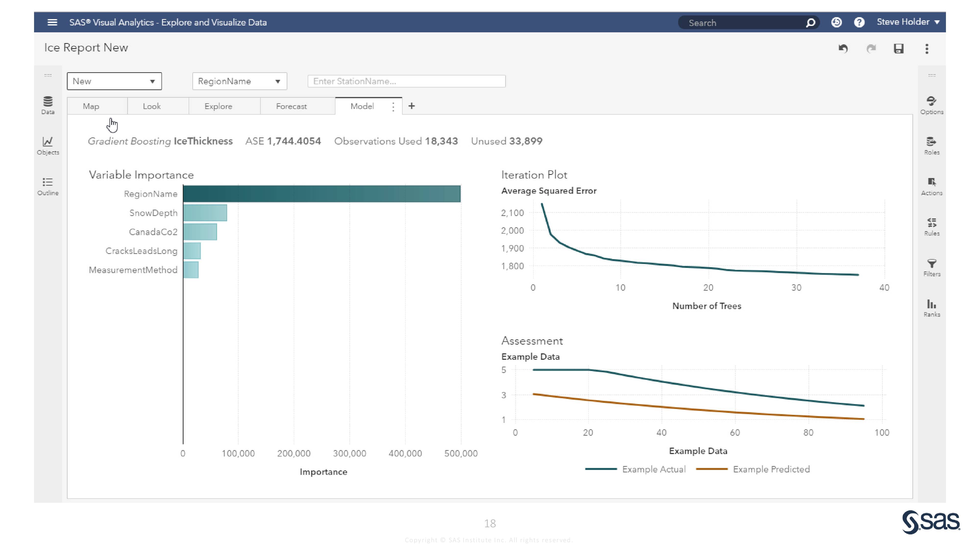Open the report's more options menu
The height and width of the screenshot is (551, 980).
point(927,49)
